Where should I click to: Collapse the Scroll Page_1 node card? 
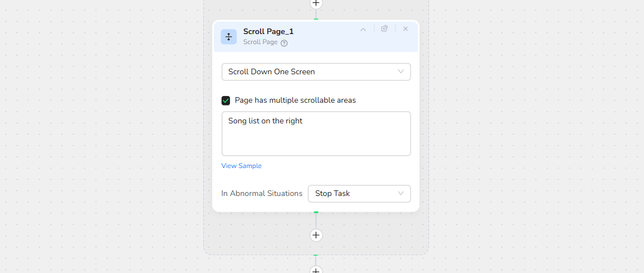(363, 29)
